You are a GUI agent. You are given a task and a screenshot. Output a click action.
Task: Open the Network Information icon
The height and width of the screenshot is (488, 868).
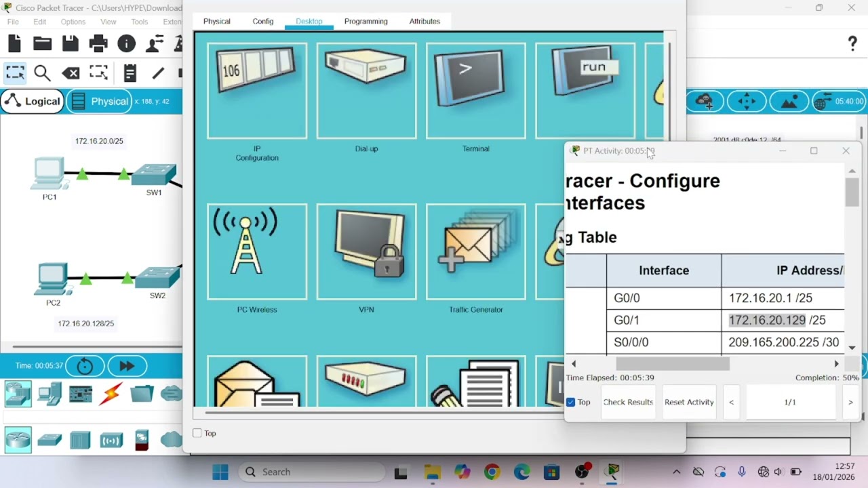[126, 44]
